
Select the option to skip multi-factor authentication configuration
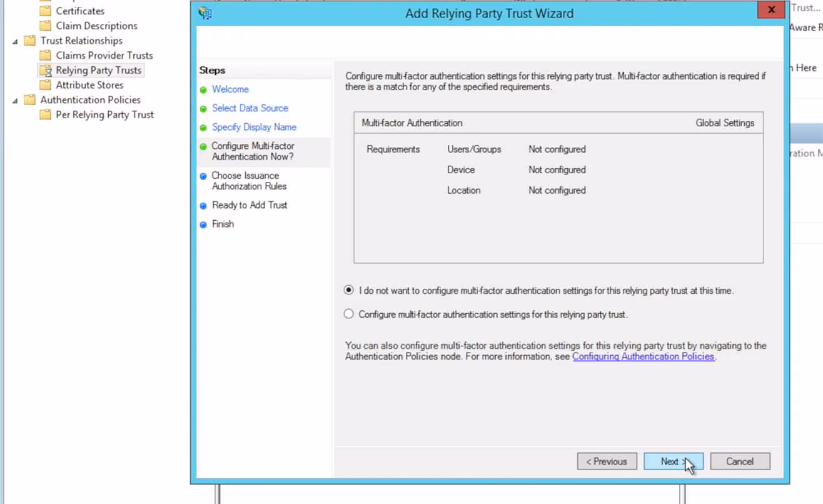pyautogui.click(x=348, y=290)
